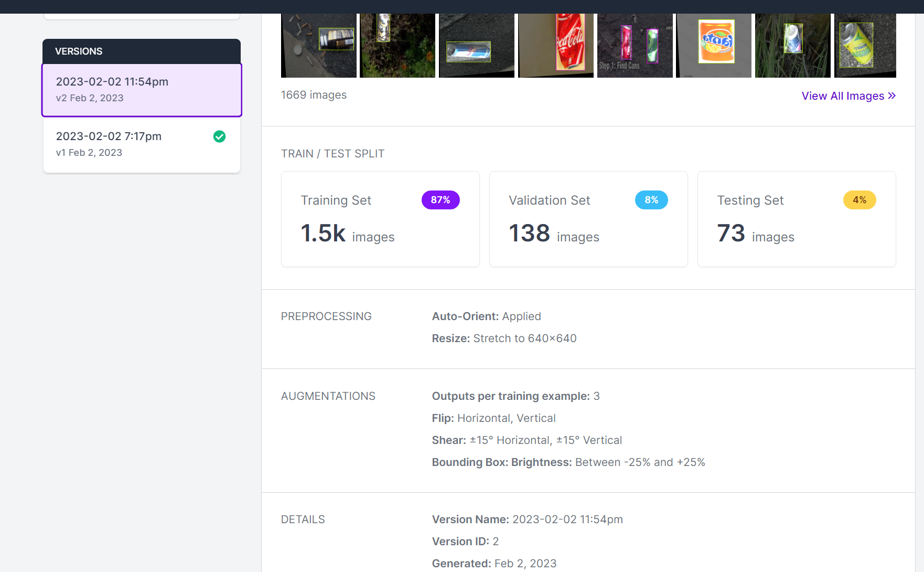This screenshot has height=572, width=924.
Task: Open the 'Step 1: Find Cans' thumbnail
Action: tap(635, 46)
